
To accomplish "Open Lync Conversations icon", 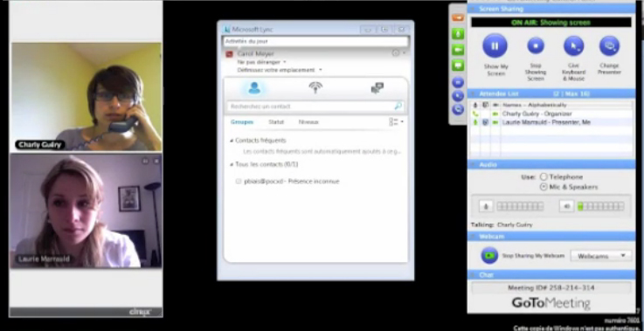I will (x=377, y=88).
